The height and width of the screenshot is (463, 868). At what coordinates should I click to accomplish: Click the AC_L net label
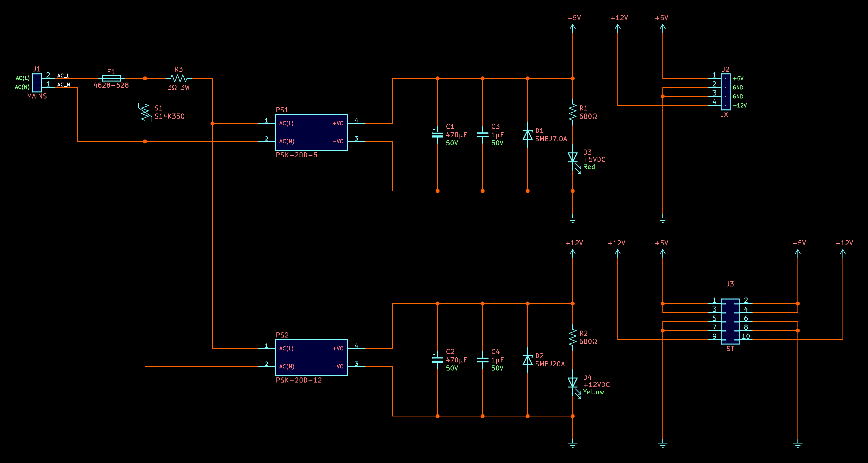pyautogui.click(x=63, y=76)
